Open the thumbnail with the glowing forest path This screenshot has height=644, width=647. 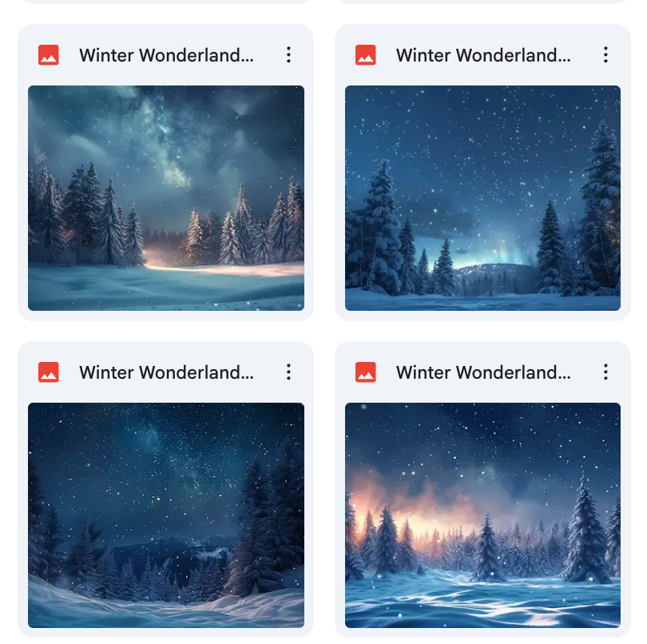click(x=166, y=197)
